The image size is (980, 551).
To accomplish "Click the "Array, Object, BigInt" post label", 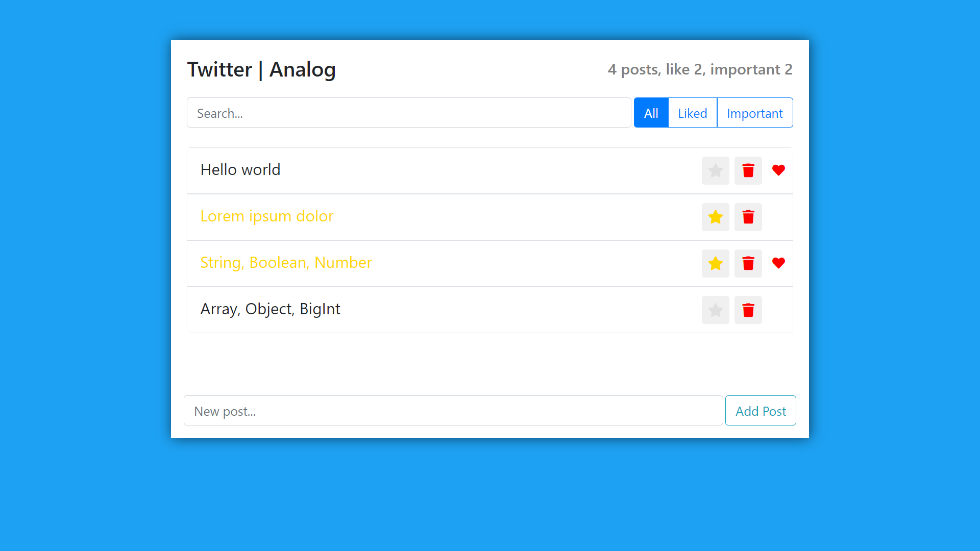I will pyautogui.click(x=270, y=309).
